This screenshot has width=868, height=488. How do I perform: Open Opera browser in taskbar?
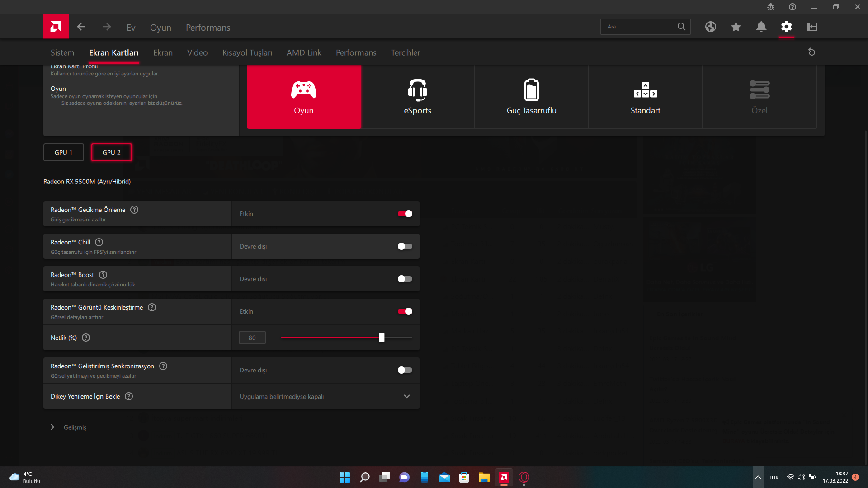pyautogui.click(x=524, y=477)
